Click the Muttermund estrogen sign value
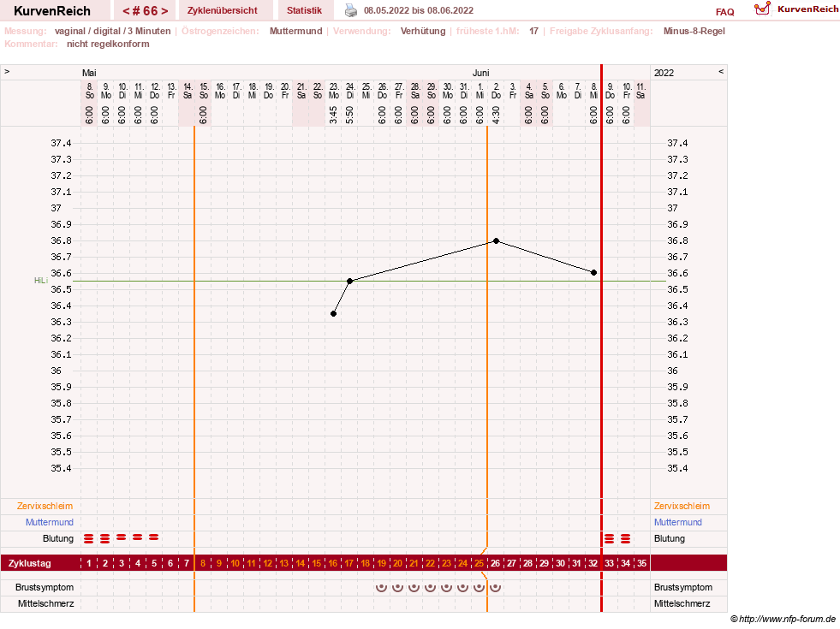Screen dimensions: 840x629 295,31
